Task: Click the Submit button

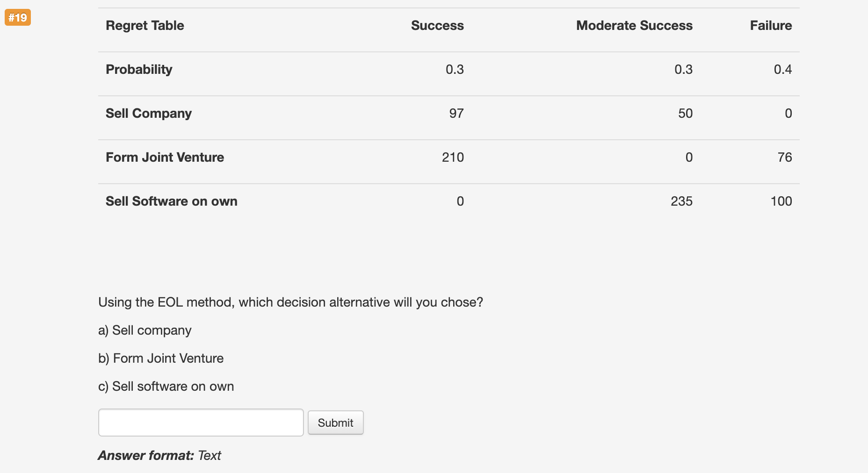Action: click(x=335, y=423)
